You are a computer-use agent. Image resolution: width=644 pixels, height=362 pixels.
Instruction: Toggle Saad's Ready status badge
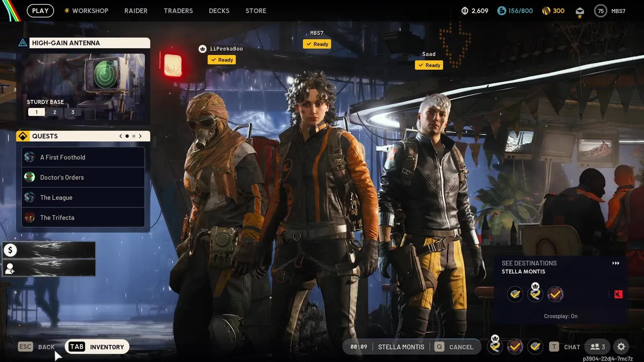pyautogui.click(x=429, y=65)
